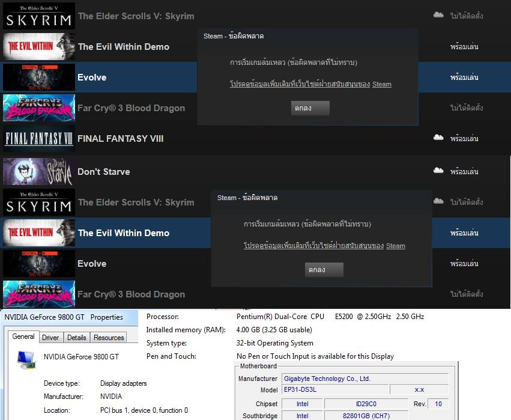Click Chipset row Intel field
Image resolution: width=511 pixels, height=420 pixels.
[302, 404]
